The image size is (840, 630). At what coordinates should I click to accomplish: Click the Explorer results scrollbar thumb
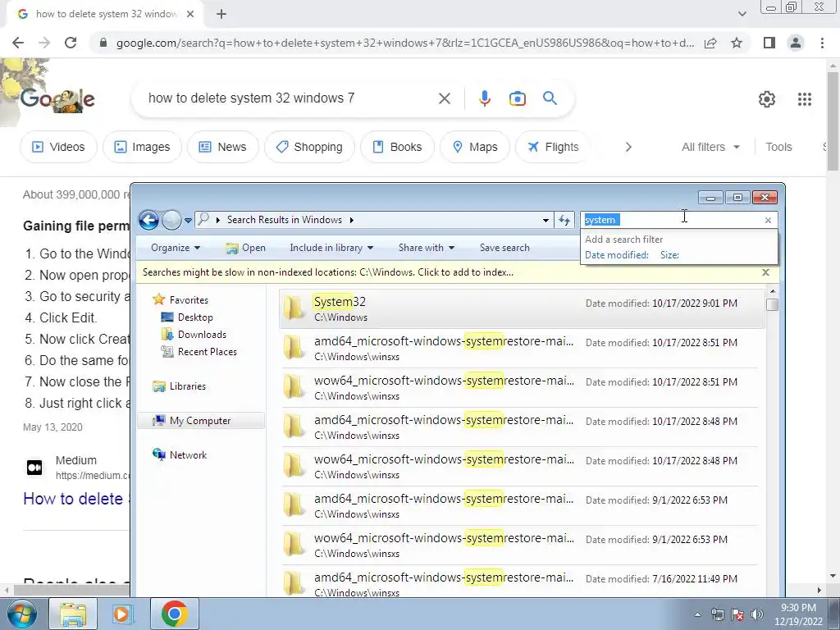click(773, 304)
